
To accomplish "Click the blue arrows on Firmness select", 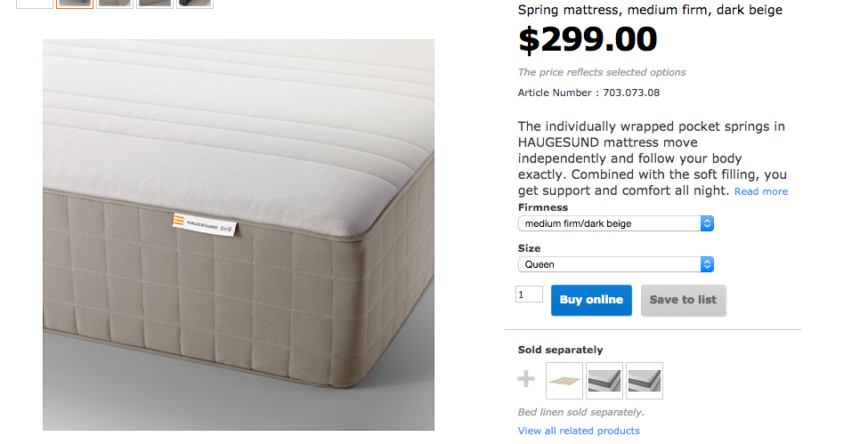I will coord(707,223).
